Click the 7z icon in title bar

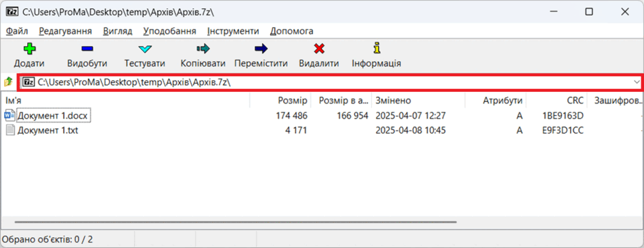click(12, 12)
